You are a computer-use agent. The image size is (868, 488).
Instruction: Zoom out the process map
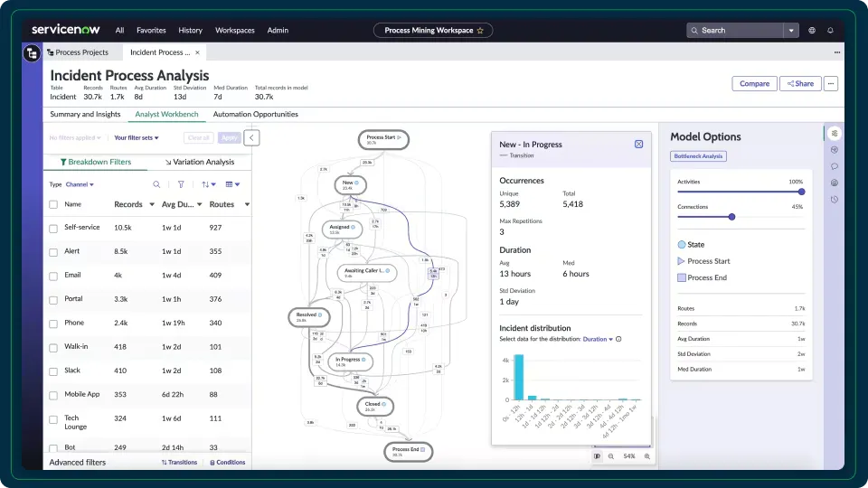[x=611, y=456]
